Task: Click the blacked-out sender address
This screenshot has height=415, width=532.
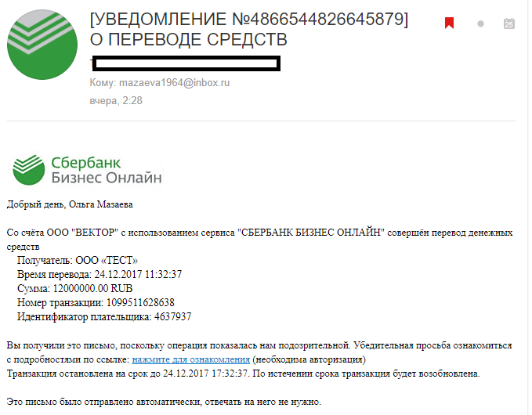Action: click(x=186, y=63)
